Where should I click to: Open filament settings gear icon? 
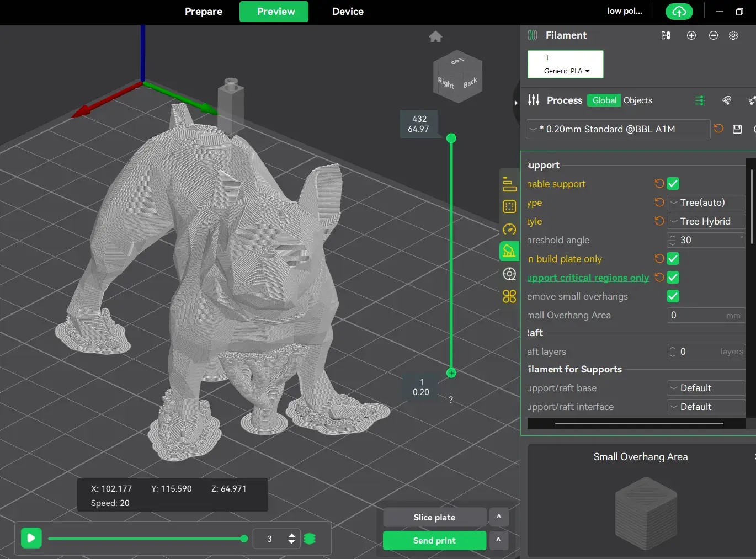point(733,35)
